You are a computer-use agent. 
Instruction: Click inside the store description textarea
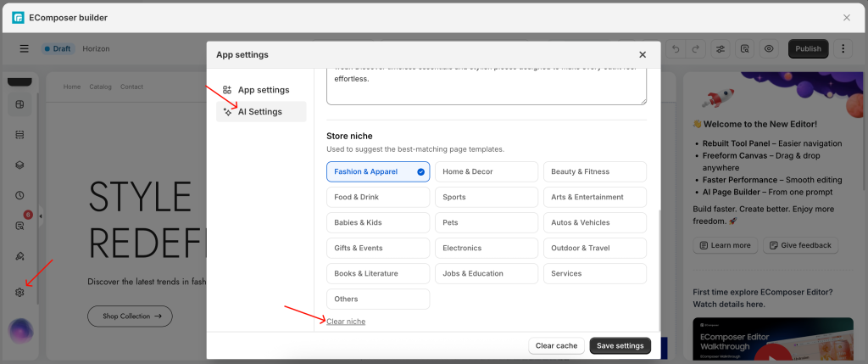487,87
